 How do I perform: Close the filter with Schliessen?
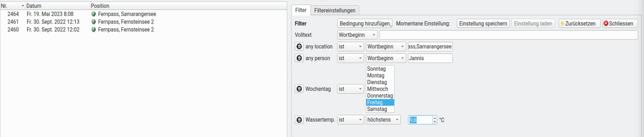[620, 24]
